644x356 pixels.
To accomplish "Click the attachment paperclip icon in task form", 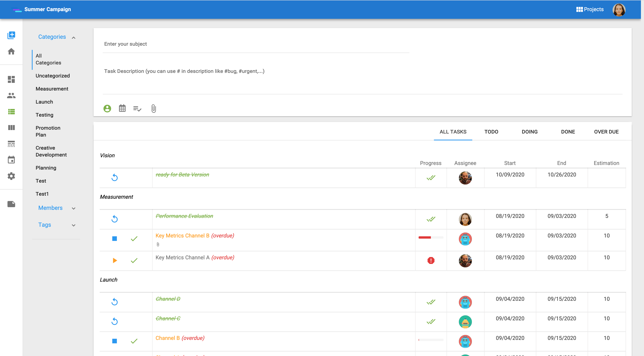I will 154,109.
